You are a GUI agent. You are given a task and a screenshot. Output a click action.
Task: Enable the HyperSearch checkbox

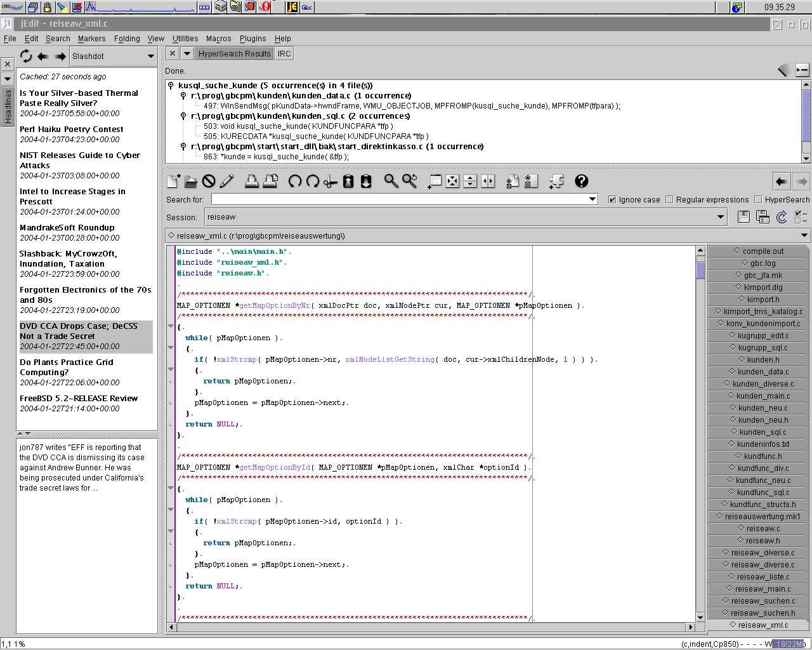pyautogui.click(x=758, y=199)
